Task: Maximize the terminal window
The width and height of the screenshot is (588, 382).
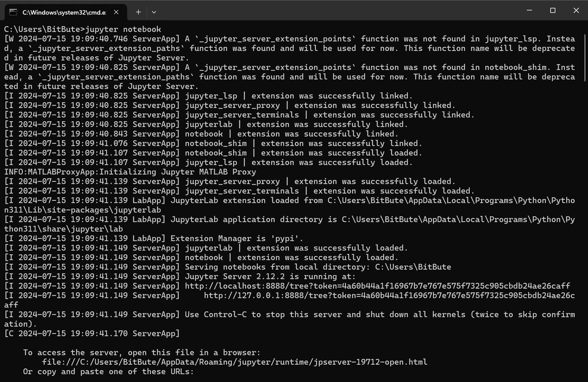Action: (553, 10)
